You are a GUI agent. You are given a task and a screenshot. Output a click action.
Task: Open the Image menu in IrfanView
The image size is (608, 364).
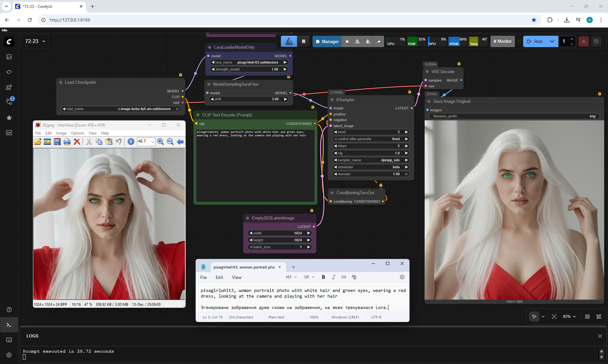tap(61, 133)
